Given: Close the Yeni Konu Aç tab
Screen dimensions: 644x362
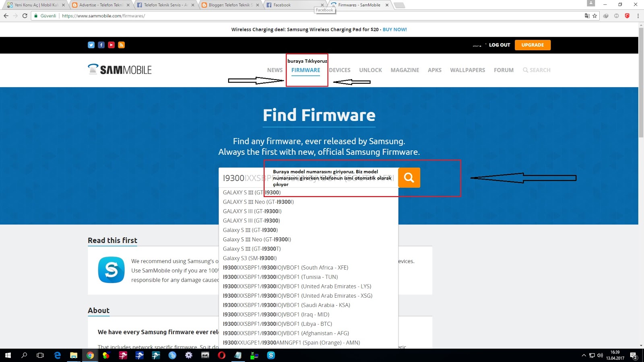Looking at the screenshot, I should (x=63, y=5).
